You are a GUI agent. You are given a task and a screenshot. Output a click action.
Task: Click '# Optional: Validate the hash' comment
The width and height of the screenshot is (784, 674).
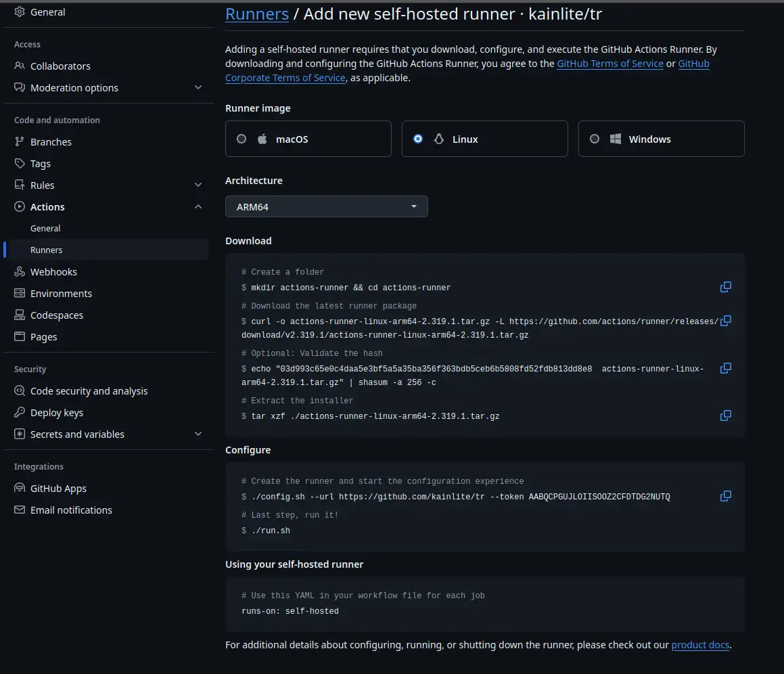[312, 353]
